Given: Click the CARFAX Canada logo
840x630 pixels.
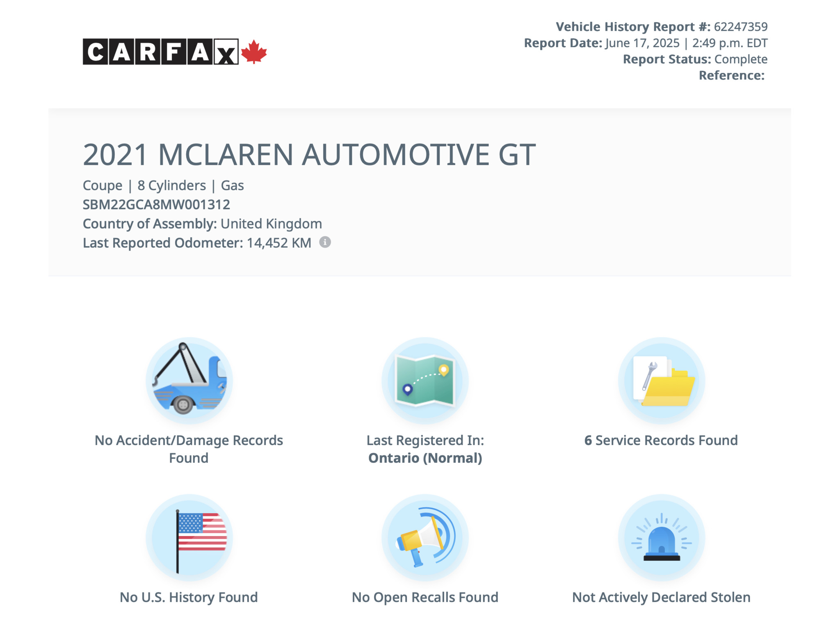Looking at the screenshot, I should 160,52.
